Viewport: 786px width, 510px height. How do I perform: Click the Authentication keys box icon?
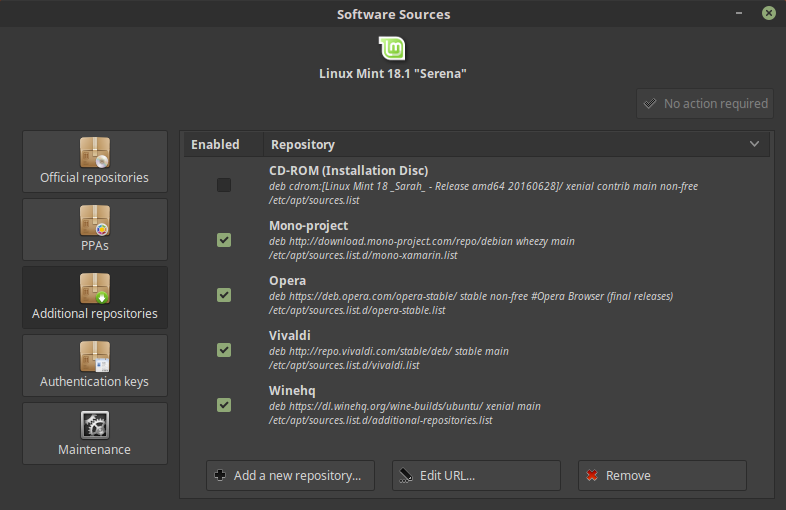(x=95, y=357)
